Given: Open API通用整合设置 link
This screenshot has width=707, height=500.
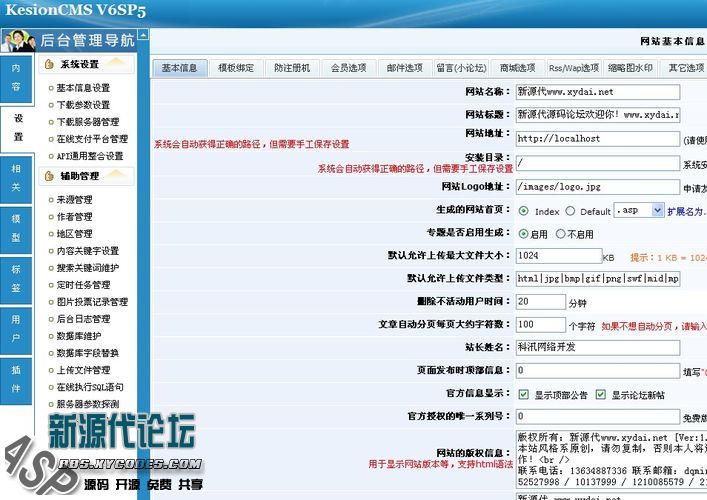Looking at the screenshot, I should pyautogui.click(x=90, y=156).
